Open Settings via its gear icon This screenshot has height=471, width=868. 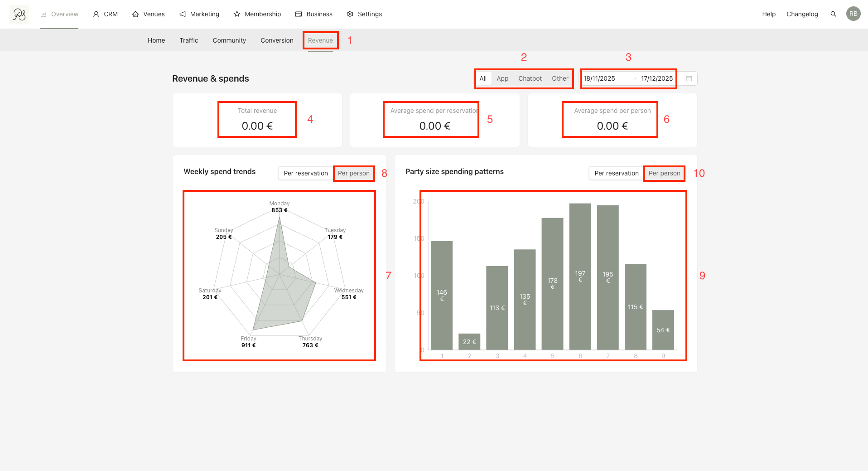[350, 14]
